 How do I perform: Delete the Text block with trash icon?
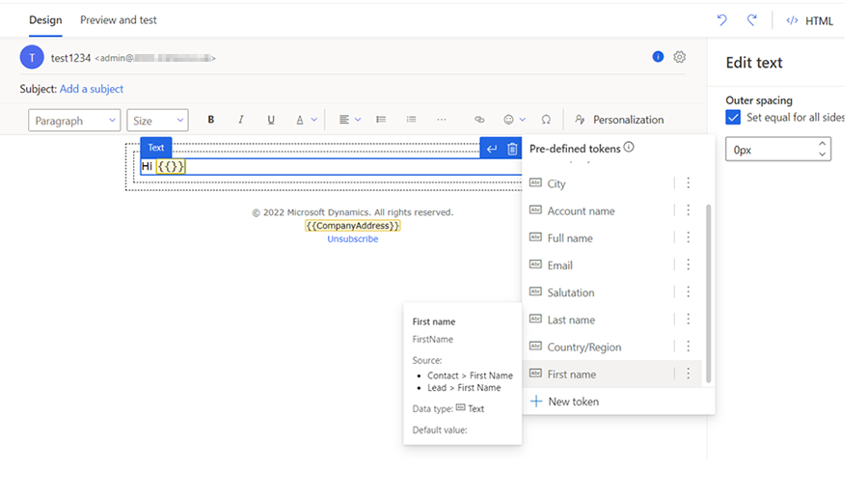click(x=512, y=149)
